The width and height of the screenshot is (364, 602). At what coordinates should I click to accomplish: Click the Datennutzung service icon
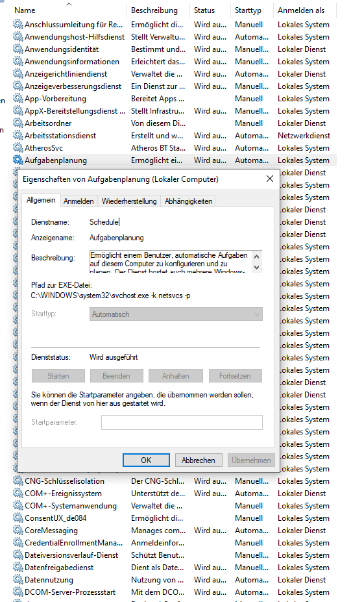(x=18, y=580)
